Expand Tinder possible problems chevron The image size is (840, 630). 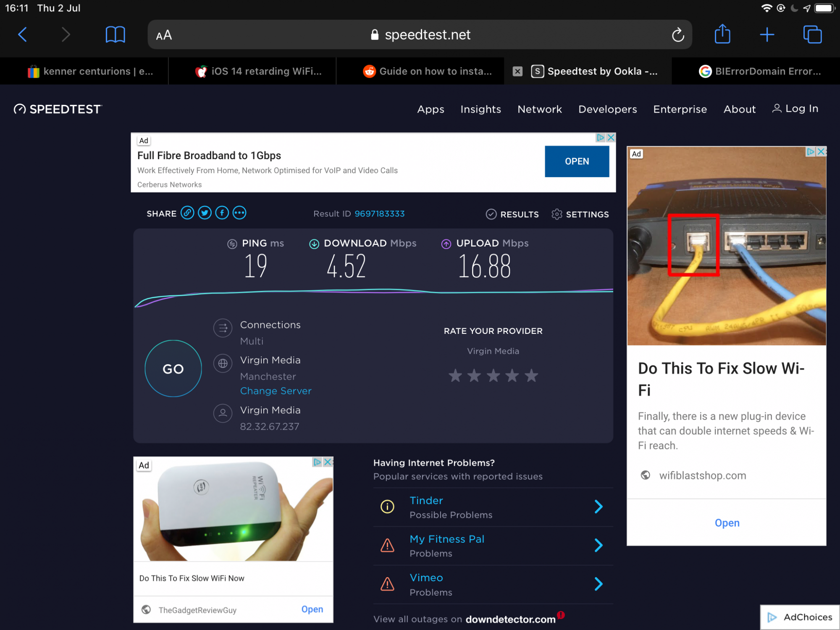[598, 507]
